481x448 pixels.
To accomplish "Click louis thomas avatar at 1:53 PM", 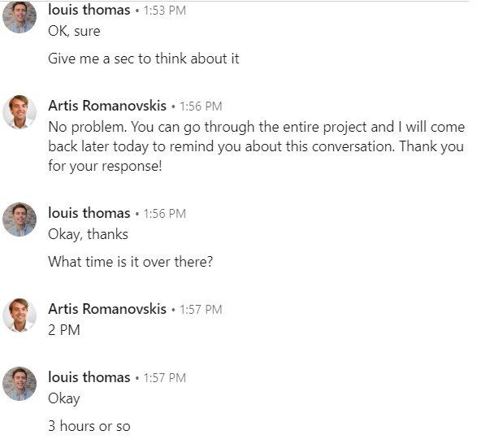I will click(x=19, y=16).
